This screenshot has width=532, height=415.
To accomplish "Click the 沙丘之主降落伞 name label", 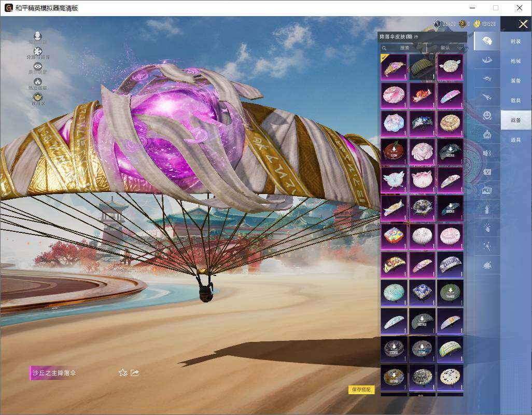I will coord(54,373).
